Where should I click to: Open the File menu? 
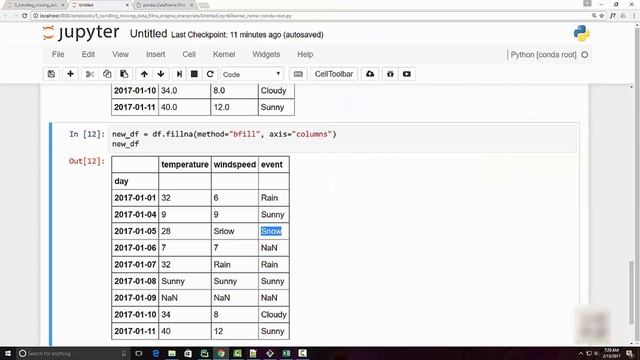coord(58,54)
